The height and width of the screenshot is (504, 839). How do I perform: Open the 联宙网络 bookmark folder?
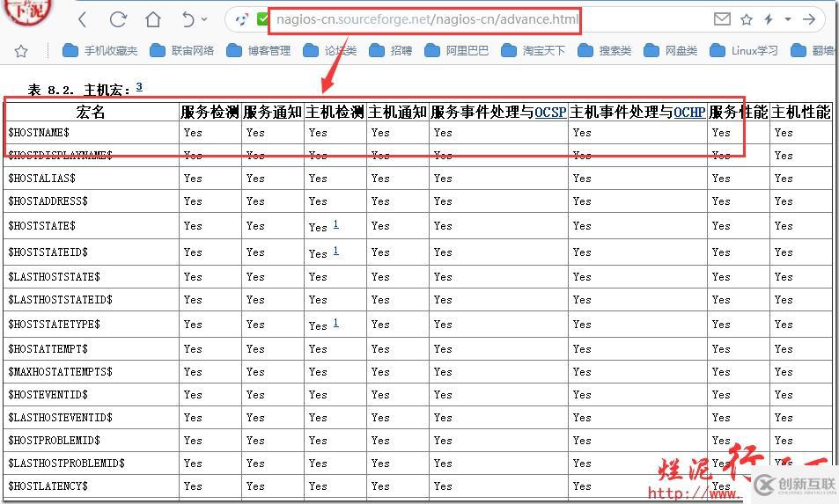[182, 51]
